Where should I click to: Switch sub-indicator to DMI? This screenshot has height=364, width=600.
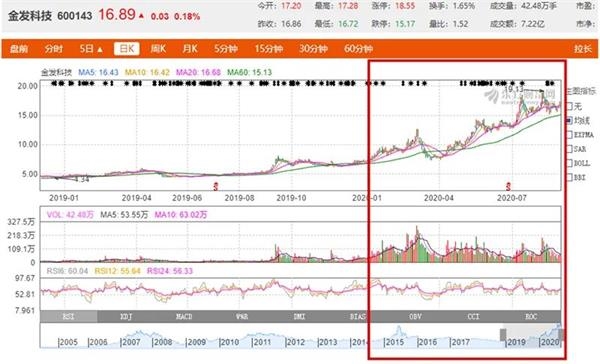(x=300, y=317)
